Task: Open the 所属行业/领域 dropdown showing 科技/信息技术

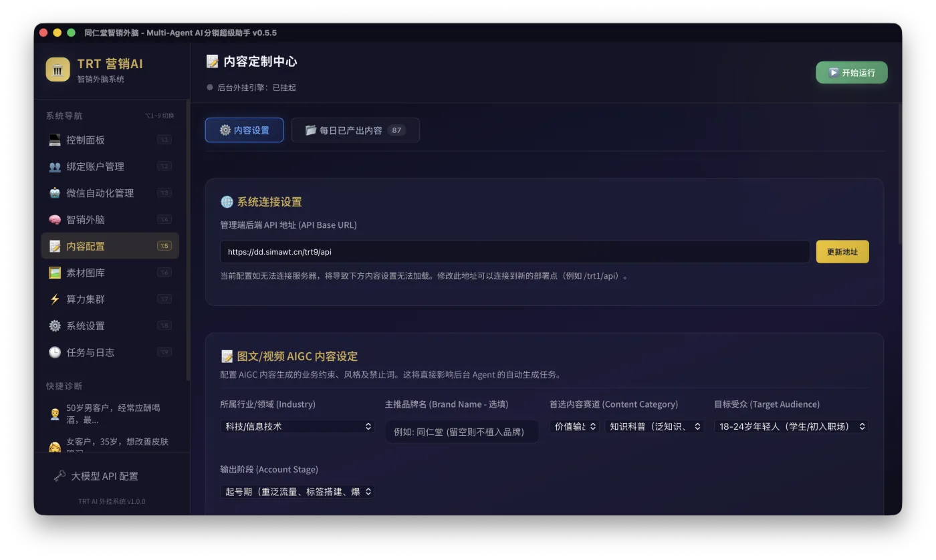Action: [x=298, y=426]
